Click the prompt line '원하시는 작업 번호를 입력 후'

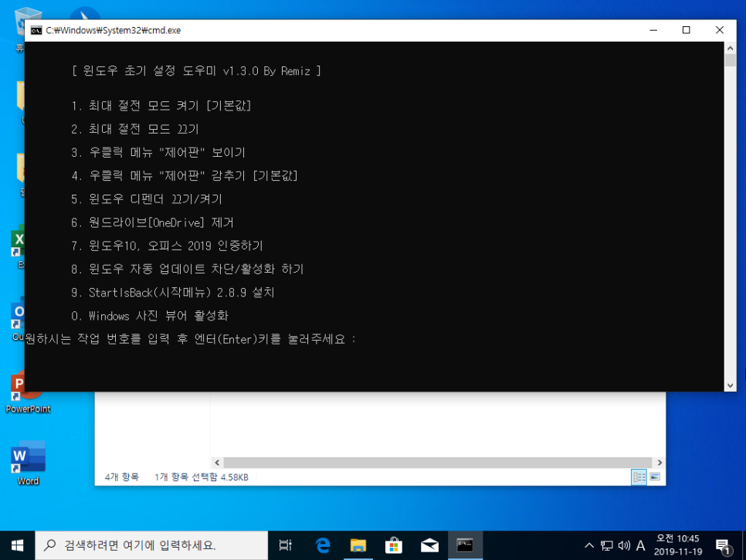pyautogui.click(x=107, y=339)
